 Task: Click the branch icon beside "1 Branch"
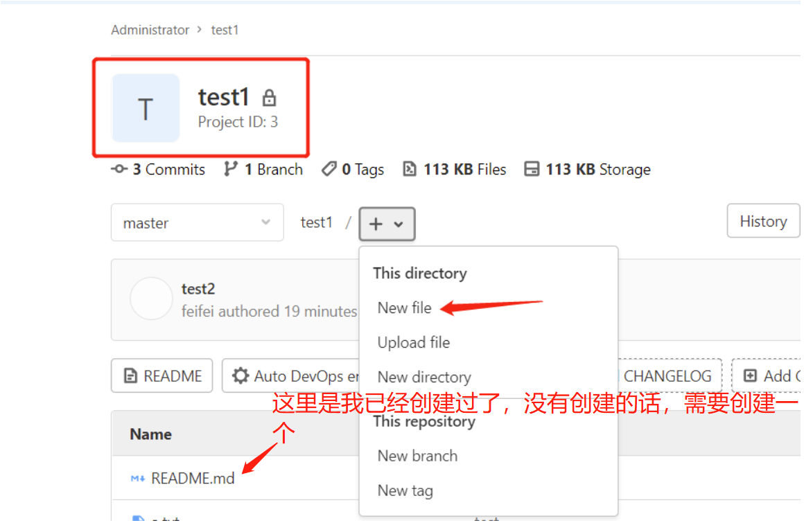pos(231,168)
